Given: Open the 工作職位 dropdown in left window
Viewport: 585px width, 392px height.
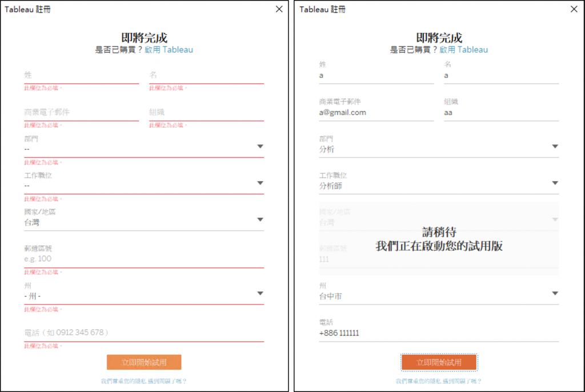Looking at the screenshot, I should point(144,182).
